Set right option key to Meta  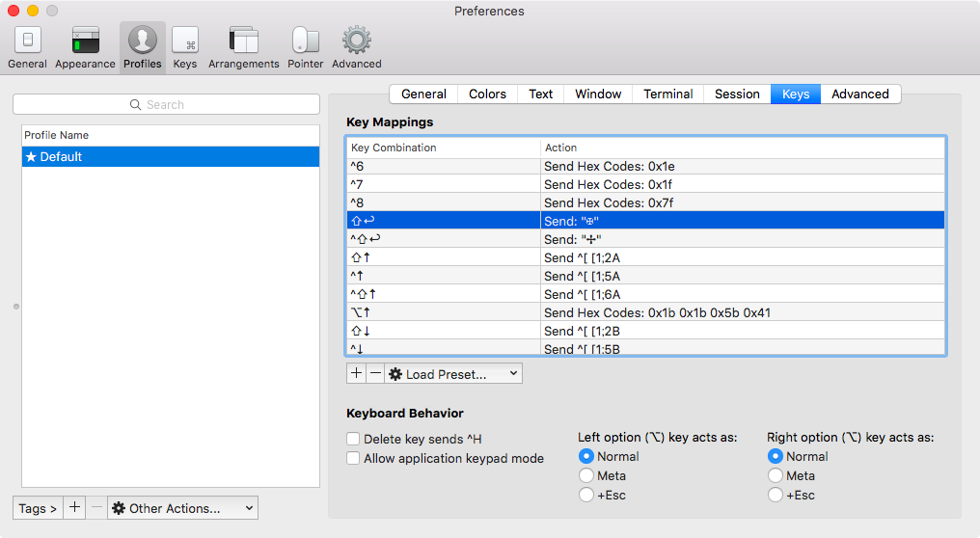[x=775, y=475]
